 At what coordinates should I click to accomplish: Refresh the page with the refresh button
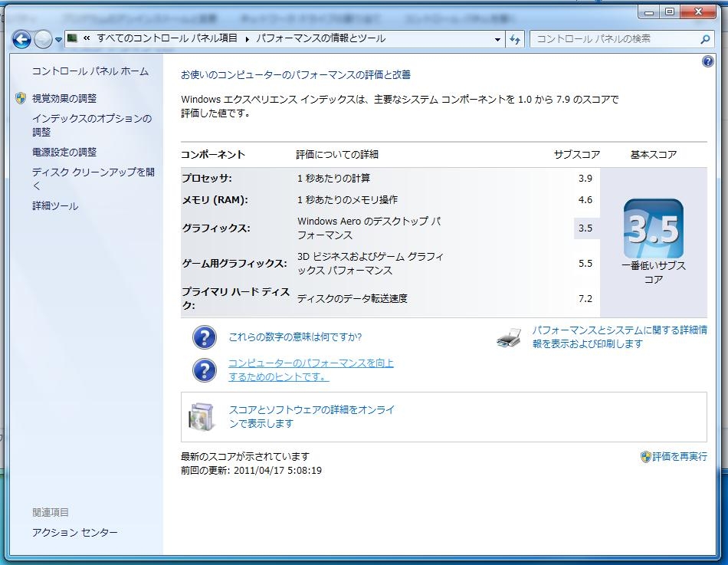(x=515, y=40)
